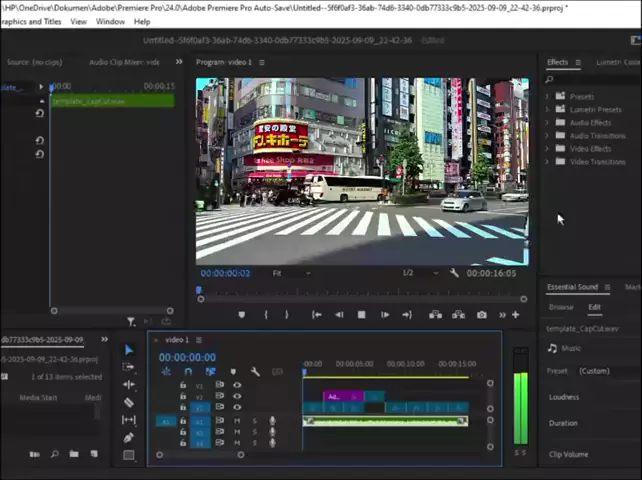The image size is (642, 480).
Task: Click the Clip Volume section
Action: click(x=569, y=454)
